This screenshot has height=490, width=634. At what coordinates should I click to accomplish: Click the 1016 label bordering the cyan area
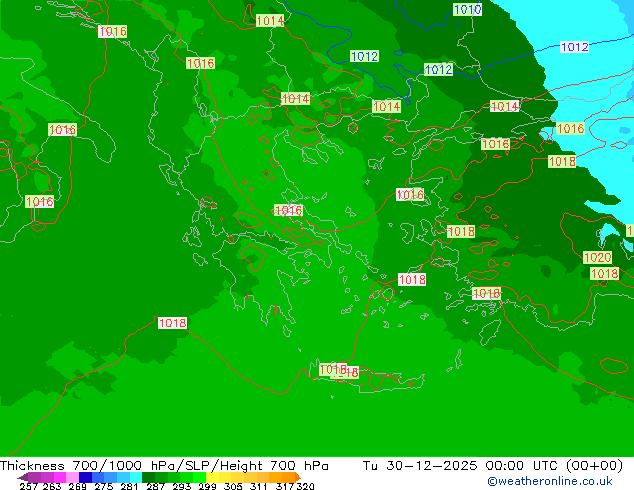tap(571, 129)
